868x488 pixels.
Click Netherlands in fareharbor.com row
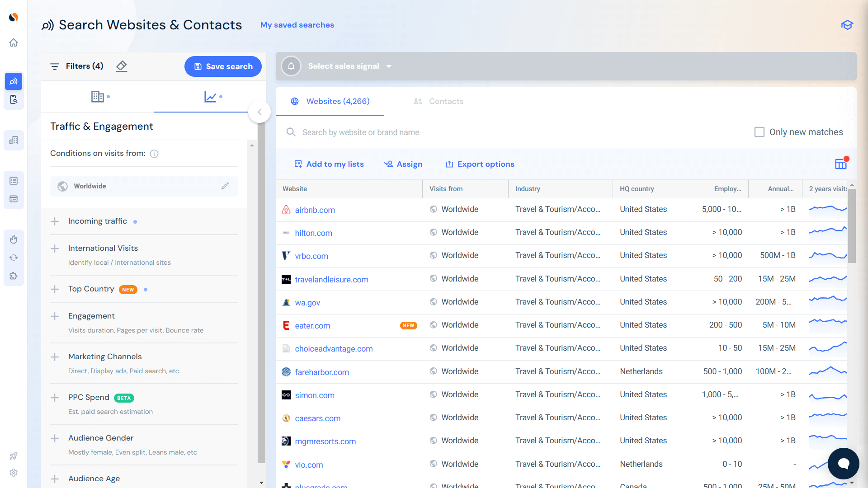click(x=641, y=371)
